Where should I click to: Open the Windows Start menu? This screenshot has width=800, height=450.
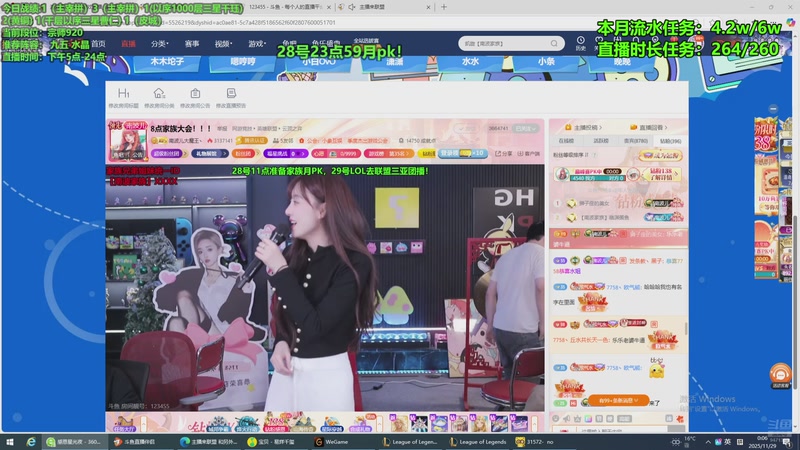10,442
